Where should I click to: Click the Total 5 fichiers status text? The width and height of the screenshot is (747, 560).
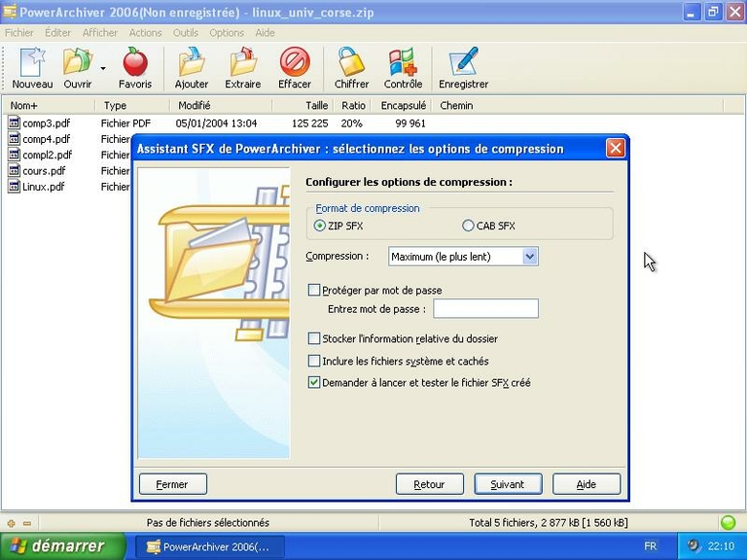click(549, 523)
